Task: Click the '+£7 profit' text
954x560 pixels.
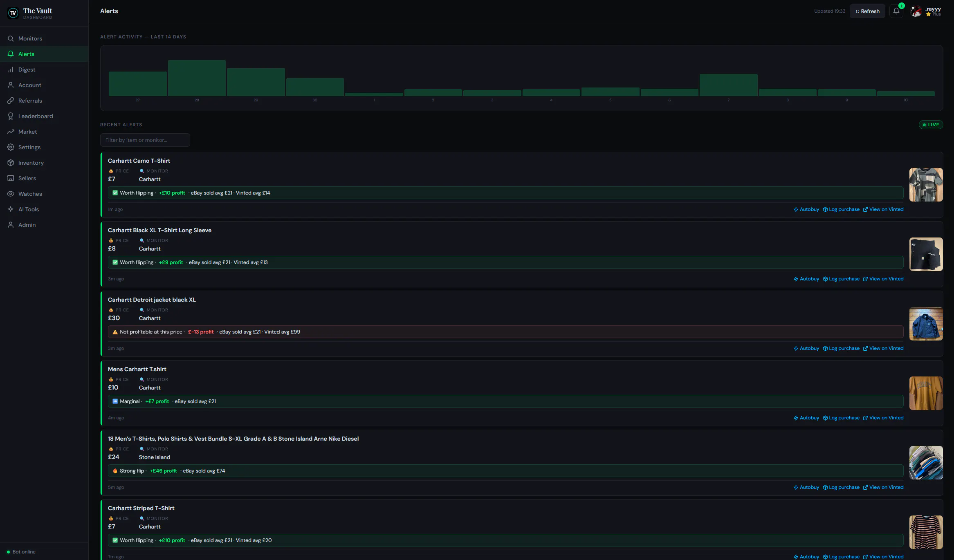Action: coord(157,401)
